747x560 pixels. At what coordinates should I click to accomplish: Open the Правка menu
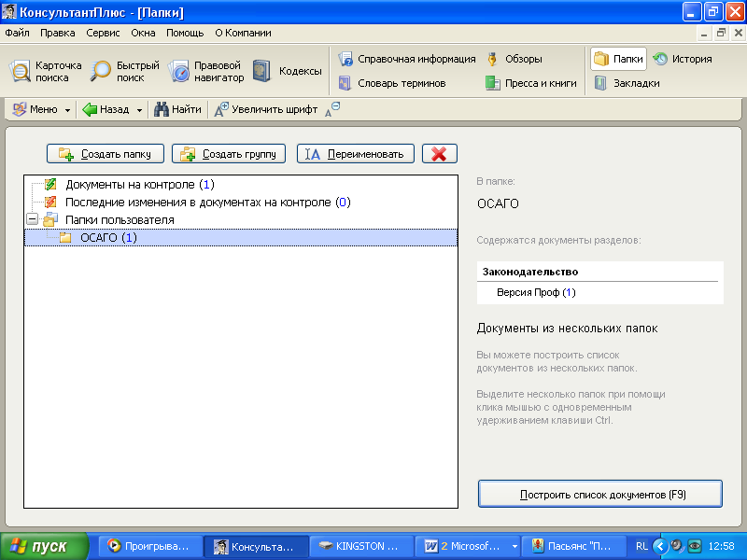coord(58,33)
